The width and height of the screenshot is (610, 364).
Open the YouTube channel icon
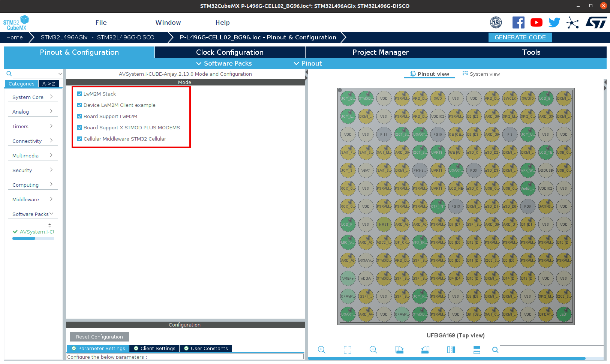tap(537, 22)
